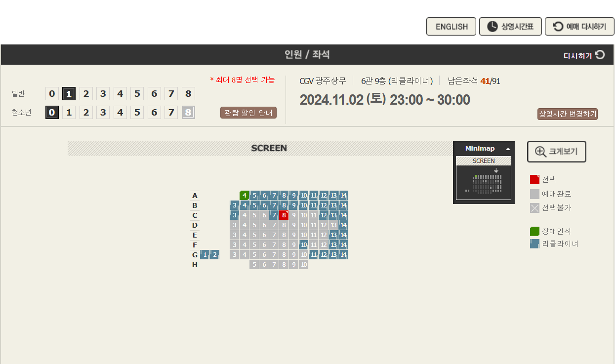Enlarge the seat map with 크게보기
The width and height of the screenshot is (616, 364).
[556, 152]
